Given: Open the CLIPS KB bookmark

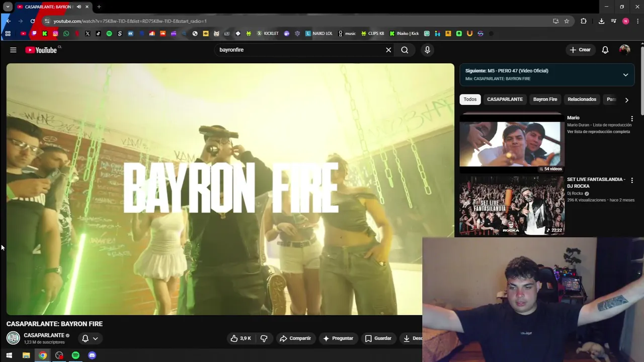Looking at the screenshot, I should pyautogui.click(x=373, y=34).
